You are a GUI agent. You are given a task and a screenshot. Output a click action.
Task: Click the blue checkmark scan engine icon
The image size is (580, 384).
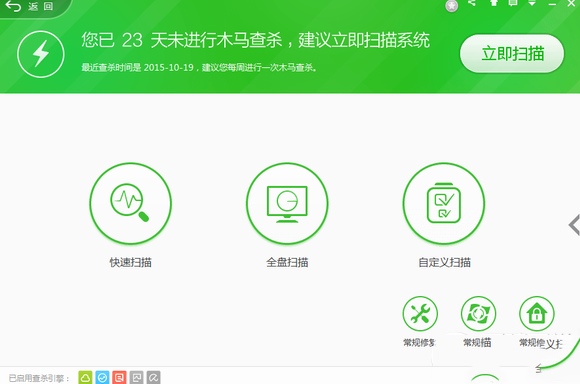(102, 377)
